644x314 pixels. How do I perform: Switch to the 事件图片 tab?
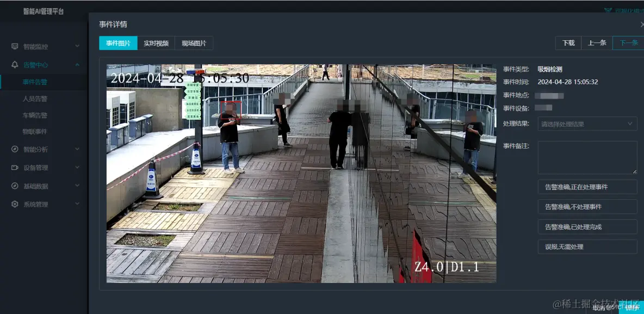118,43
